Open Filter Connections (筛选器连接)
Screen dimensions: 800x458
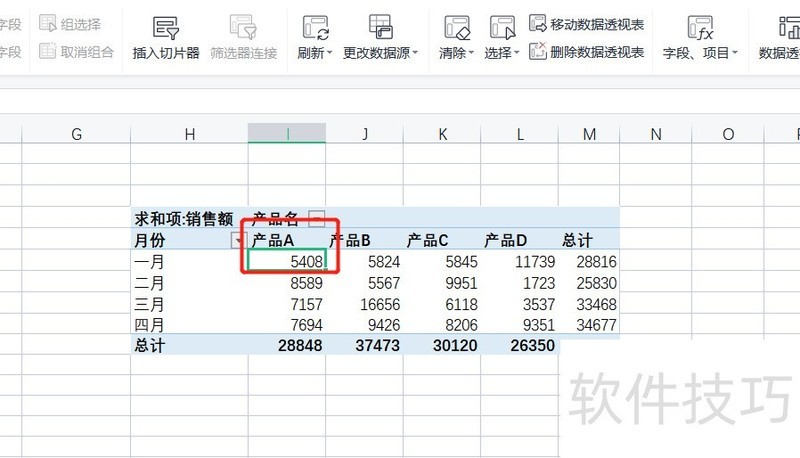point(243,38)
